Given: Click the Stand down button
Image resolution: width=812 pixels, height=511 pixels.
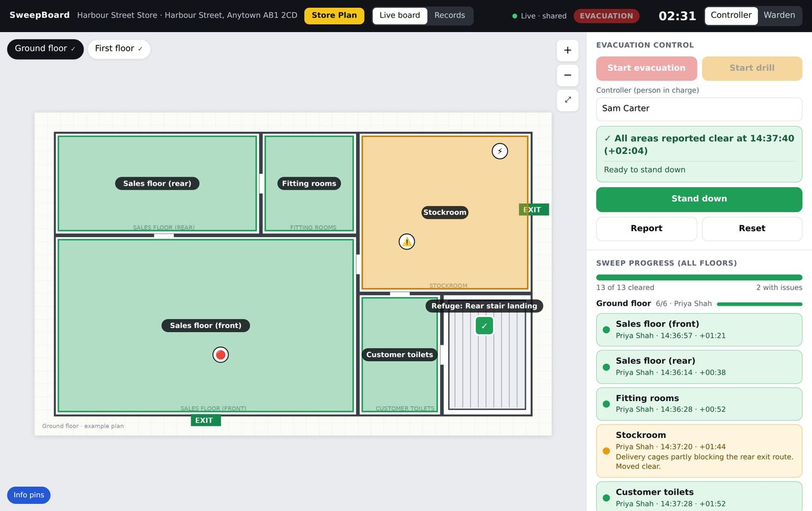Looking at the screenshot, I should tap(699, 199).
